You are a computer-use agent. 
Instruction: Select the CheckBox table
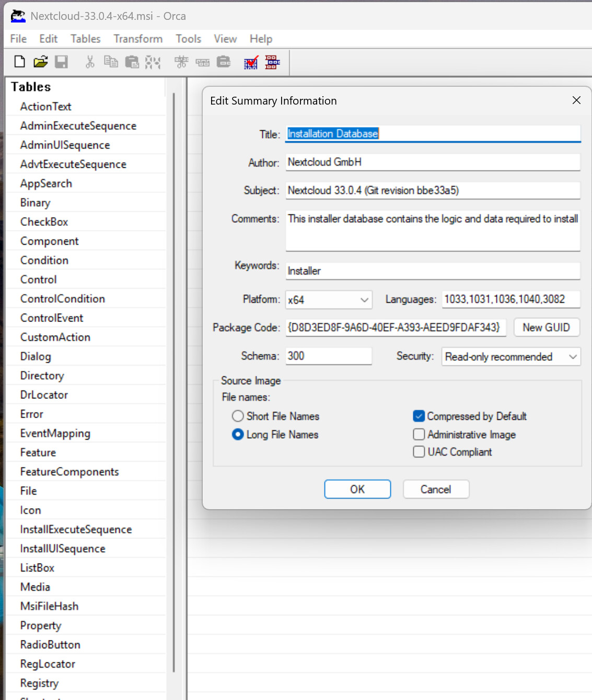click(x=44, y=222)
